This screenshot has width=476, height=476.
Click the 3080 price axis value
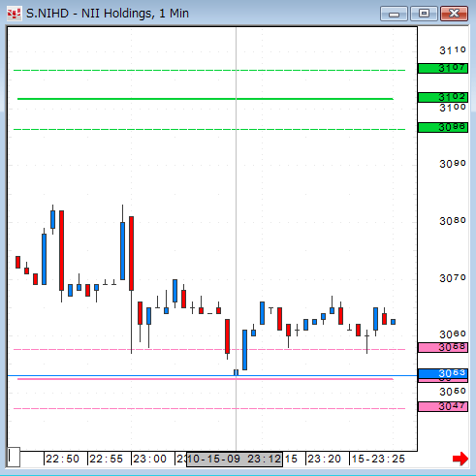(453, 221)
